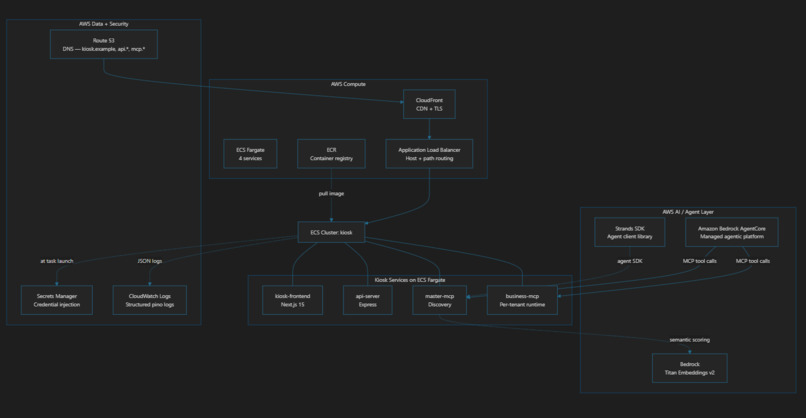Viewport: 806px width, 418px height.
Task: Click the "agent SDK" edge label
Action: point(630,261)
